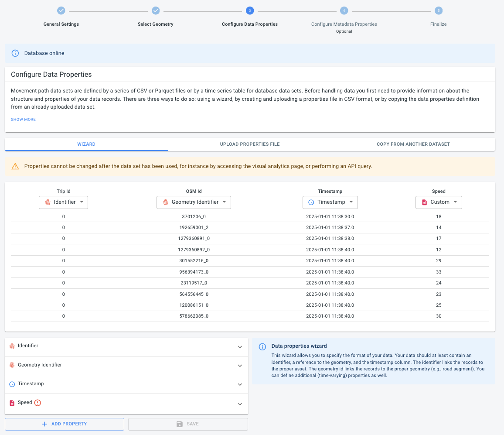Open the OSM Id Geometry Identifier dropdown
Viewport: 504px width, 435px height.
tap(194, 202)
